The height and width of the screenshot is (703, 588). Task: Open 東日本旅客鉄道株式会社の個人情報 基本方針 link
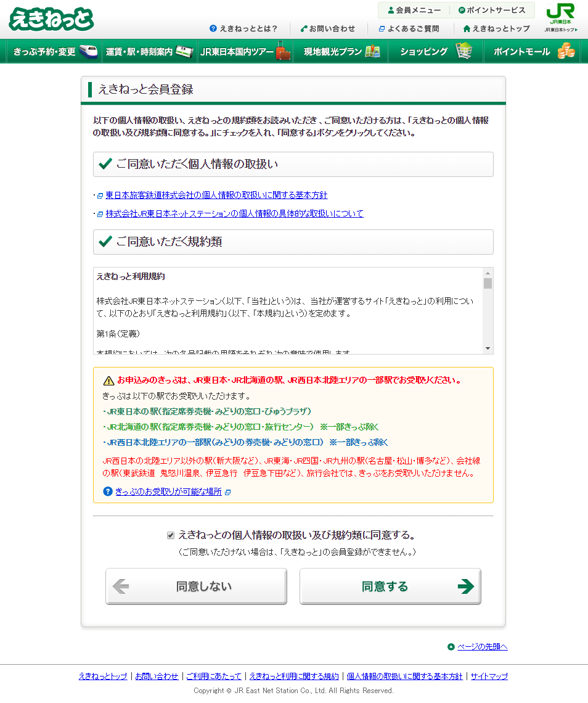[x=216, y=195]
